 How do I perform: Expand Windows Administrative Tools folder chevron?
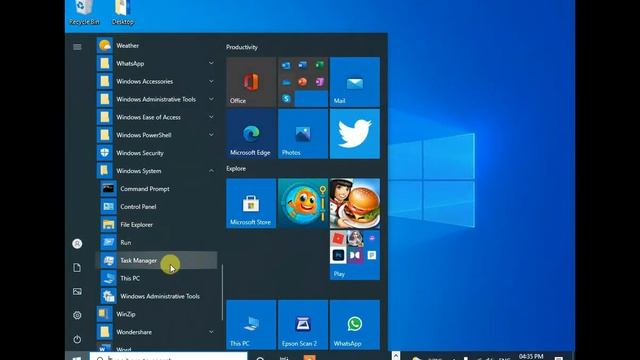tap(211, 99)
